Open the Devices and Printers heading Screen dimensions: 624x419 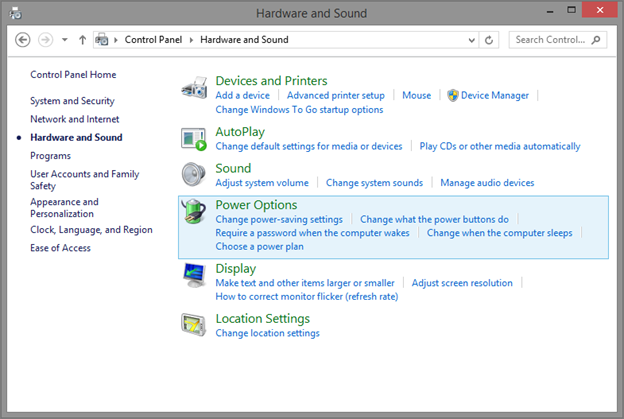coord(271,81)
